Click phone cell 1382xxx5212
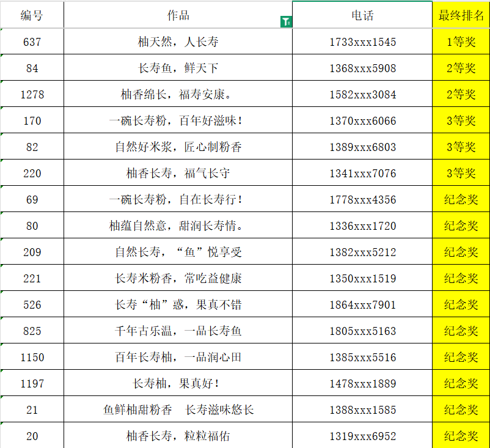Image resolution: width=490 pixels, height=448 pixels. (362, 252)
